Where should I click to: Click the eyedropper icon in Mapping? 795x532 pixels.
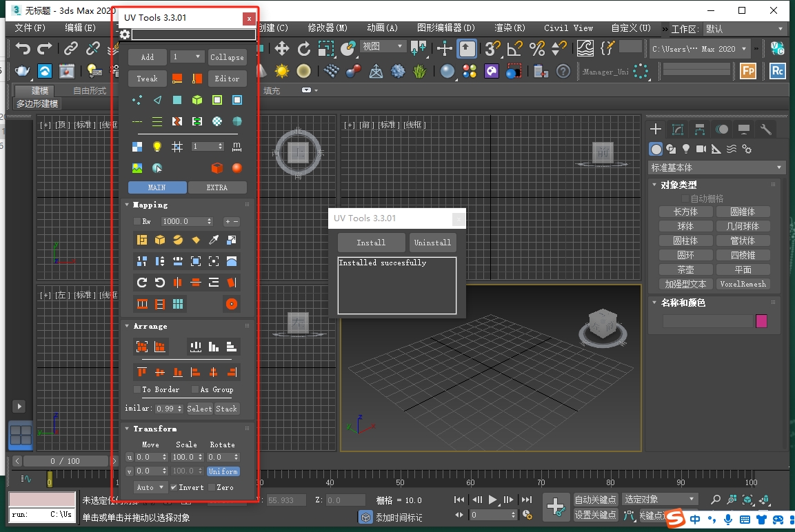214,240
